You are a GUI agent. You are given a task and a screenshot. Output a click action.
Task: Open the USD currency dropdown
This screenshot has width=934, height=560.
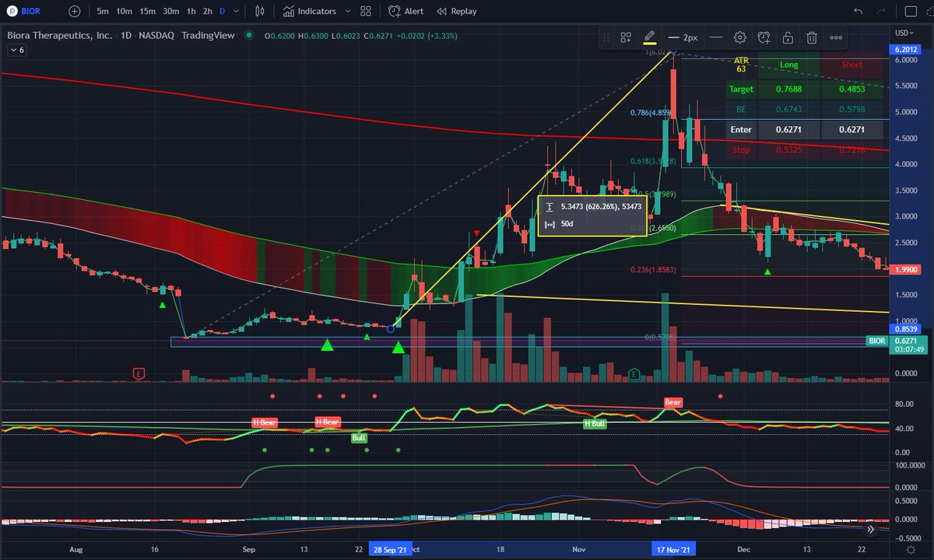(x=904, y=33)
